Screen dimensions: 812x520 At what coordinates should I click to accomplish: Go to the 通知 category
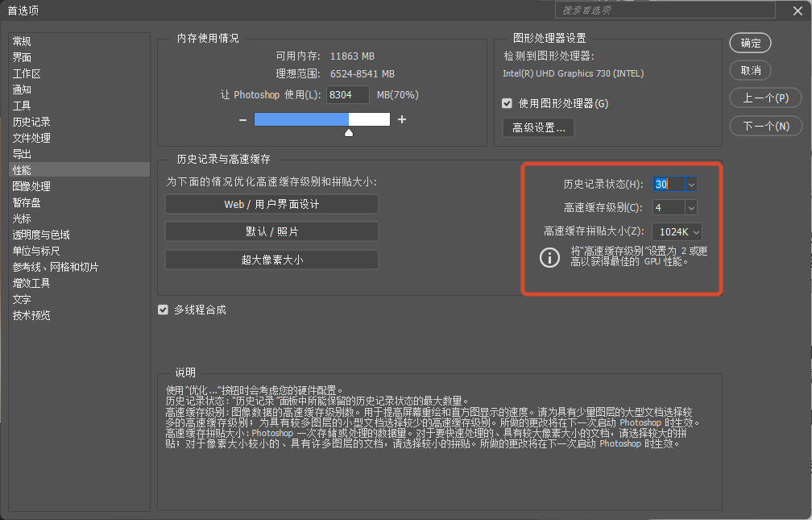click(79, 89)
